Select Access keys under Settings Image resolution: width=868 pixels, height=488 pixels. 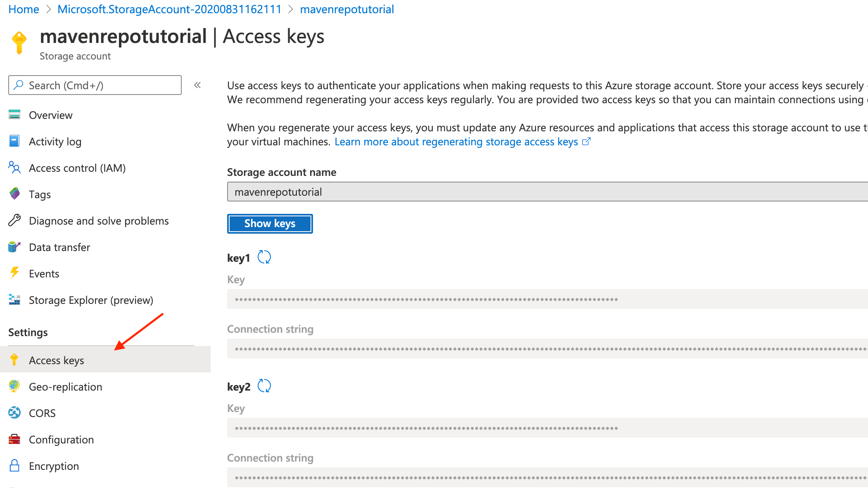coord(105,359)
